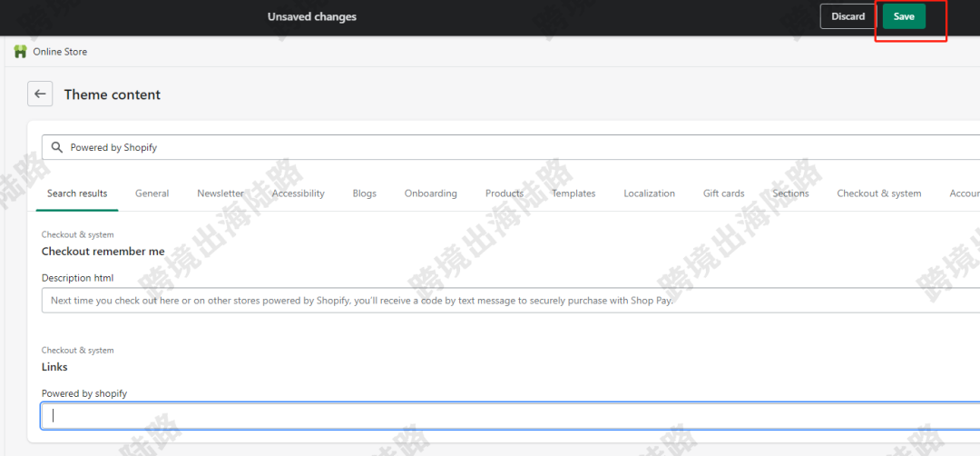
Task: Go to the Blogs tab
Action: pyautogui.click(x=365, y=193)
